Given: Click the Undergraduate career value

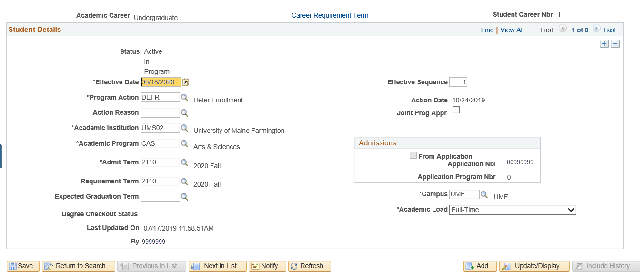Looking at the screenshot, I should click(x=156, y=18).
